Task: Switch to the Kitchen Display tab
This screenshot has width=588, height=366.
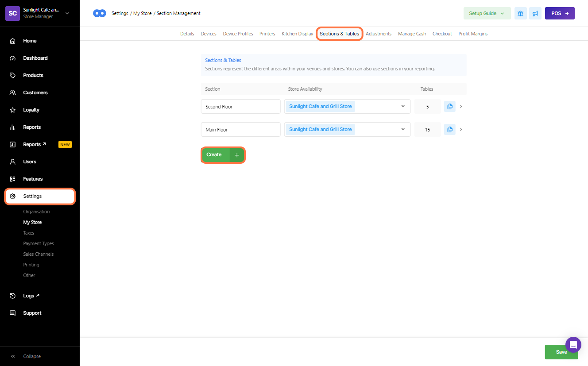Action: 297,34
